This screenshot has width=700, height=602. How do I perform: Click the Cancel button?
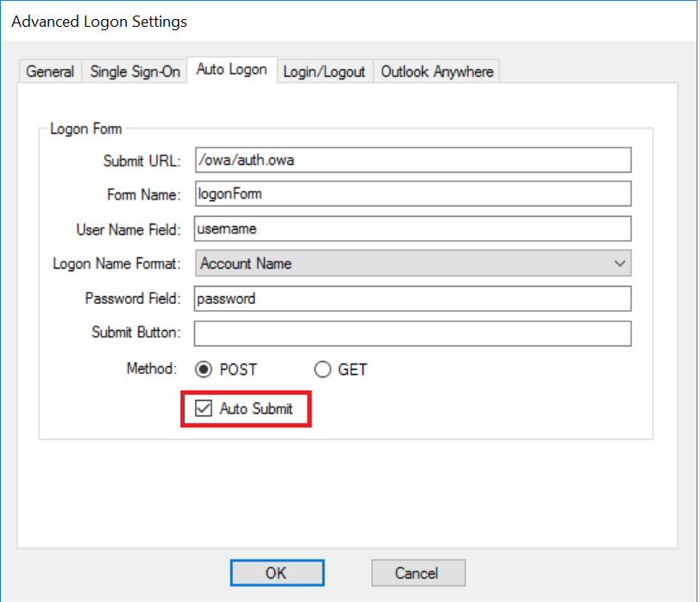pyautogui.click(x=418, y=573)
